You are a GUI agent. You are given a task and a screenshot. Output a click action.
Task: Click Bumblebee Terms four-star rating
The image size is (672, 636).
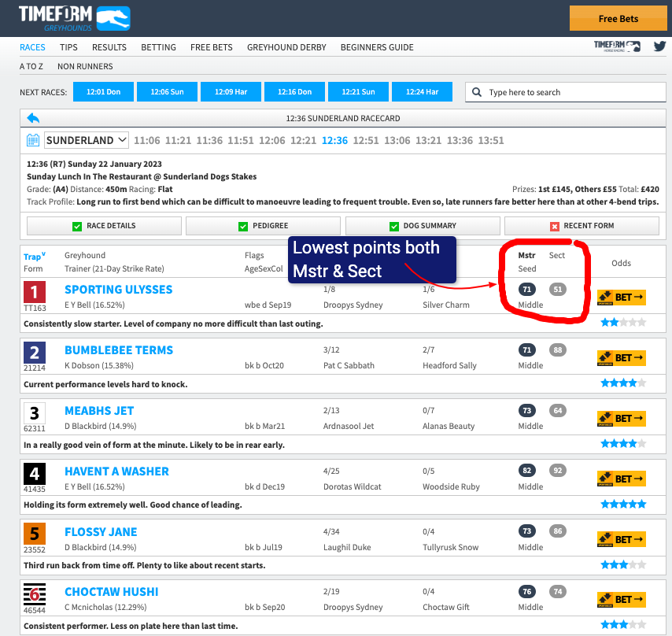[623, 383]
